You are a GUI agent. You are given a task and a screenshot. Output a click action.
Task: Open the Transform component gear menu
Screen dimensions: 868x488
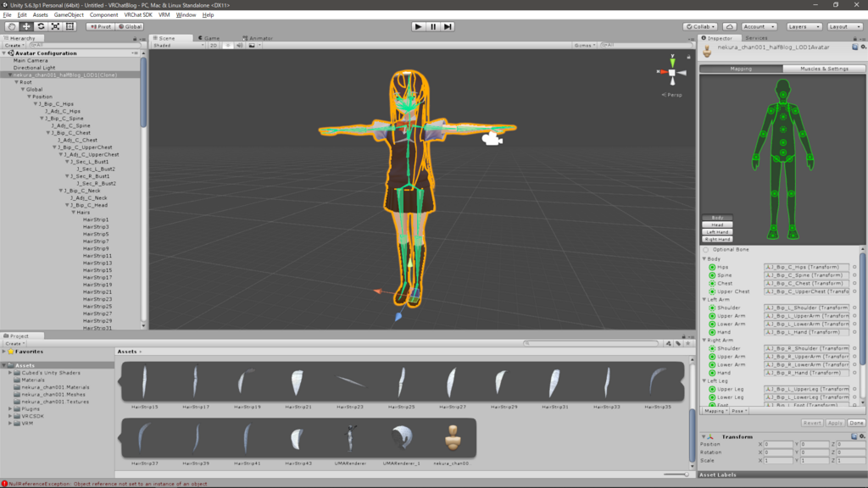(x=862, y=436)
